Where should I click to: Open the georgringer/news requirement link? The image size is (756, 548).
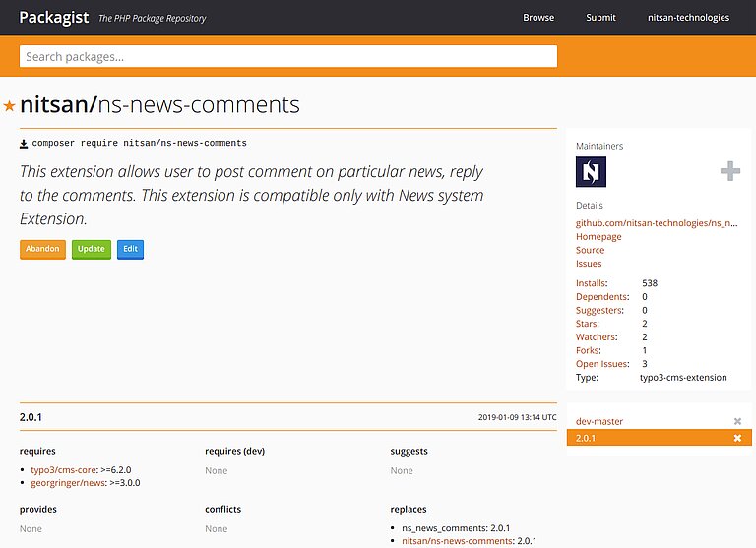click(x=67, y=483)
